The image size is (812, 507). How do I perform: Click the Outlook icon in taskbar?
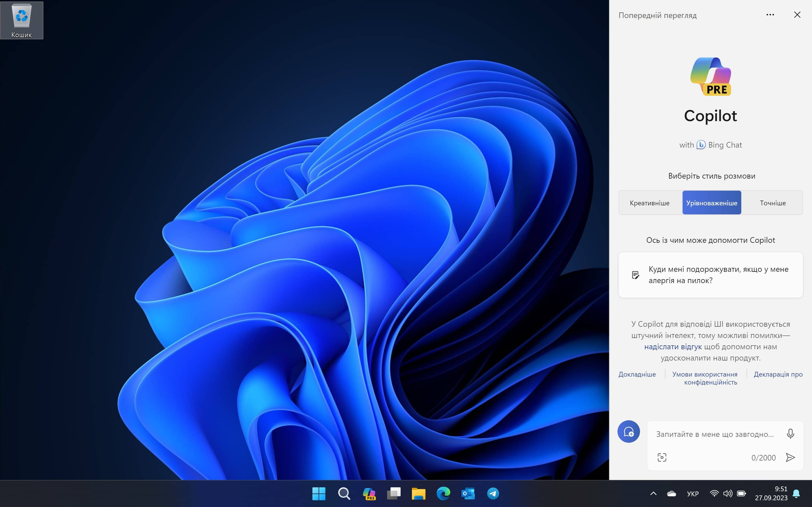[x=468, y=493]
